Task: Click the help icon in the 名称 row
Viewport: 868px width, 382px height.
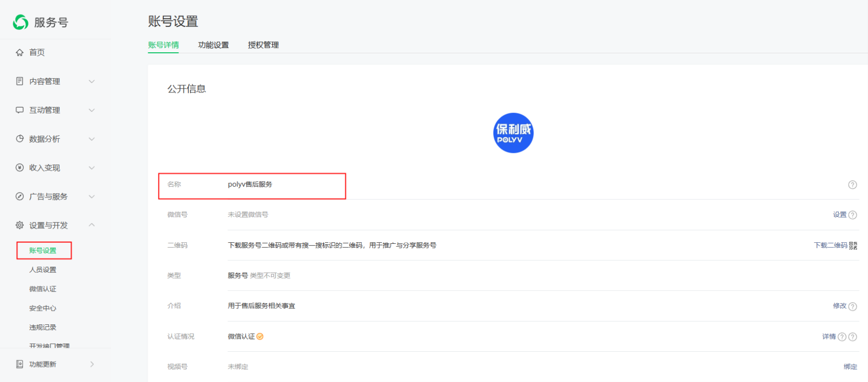Action: pyautogui.click(x=852, y=185)
